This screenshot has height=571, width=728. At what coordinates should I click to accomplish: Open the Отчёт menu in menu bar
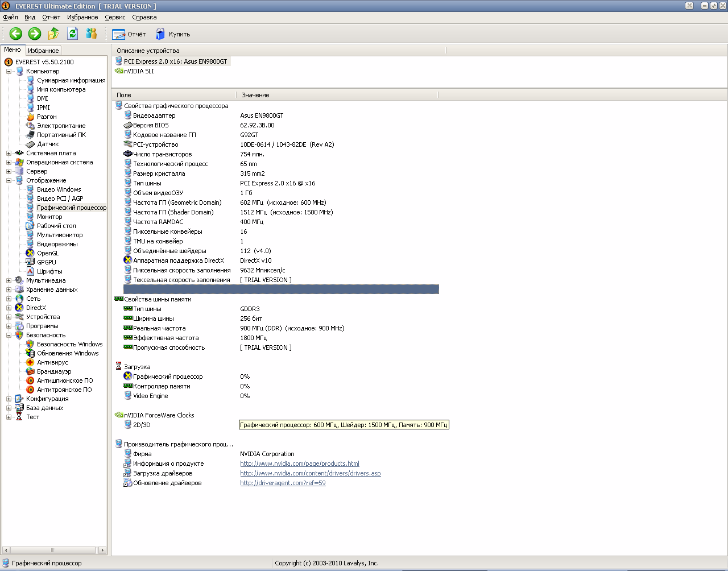pyautogui.click(x=51, y=18)
